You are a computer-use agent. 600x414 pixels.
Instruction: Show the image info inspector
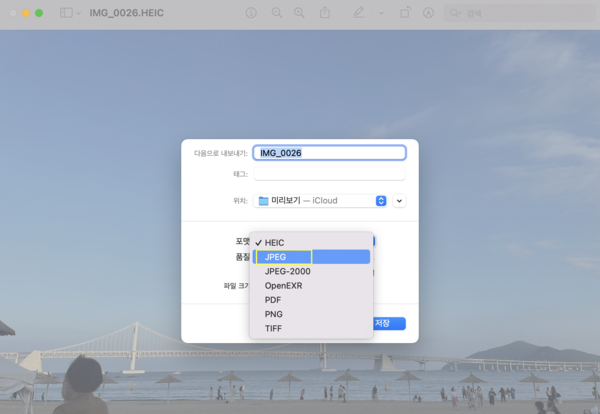click(251, 13)
